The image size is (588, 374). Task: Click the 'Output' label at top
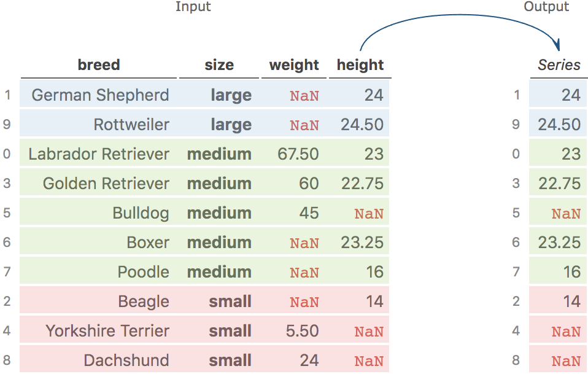546,7
